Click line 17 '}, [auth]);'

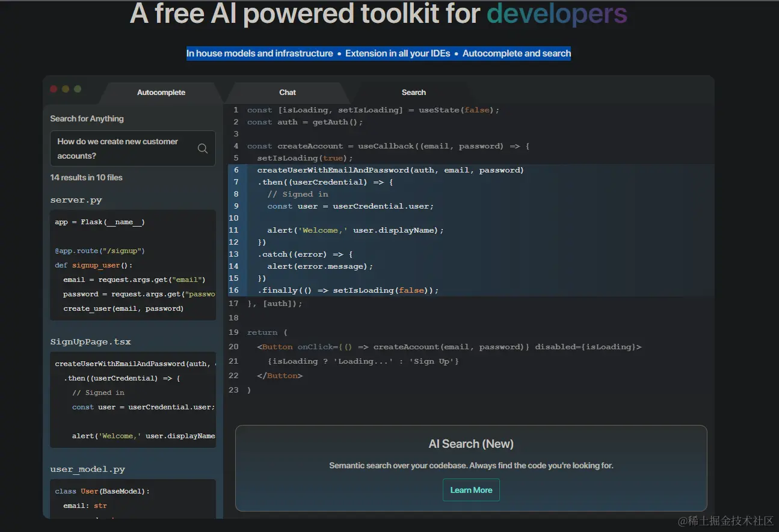point(275,304)
